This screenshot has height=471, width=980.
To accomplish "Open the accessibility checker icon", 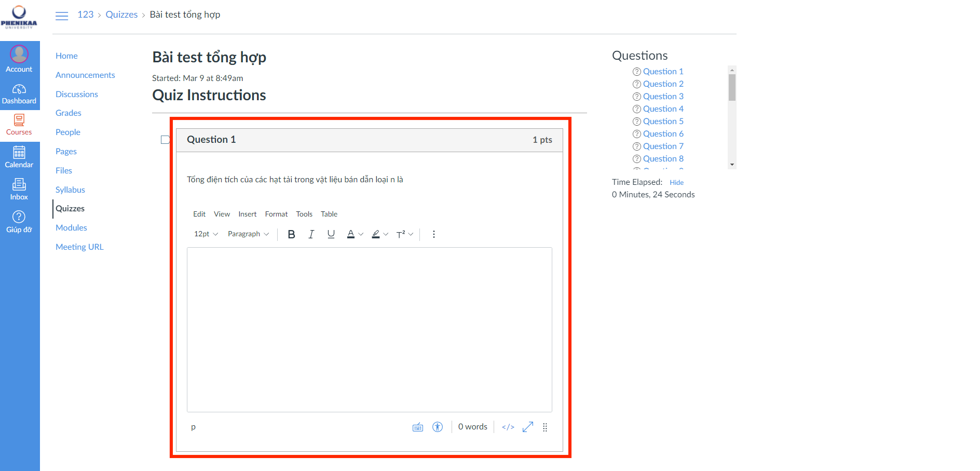I will pyautogui.click(x=438, y=427).
